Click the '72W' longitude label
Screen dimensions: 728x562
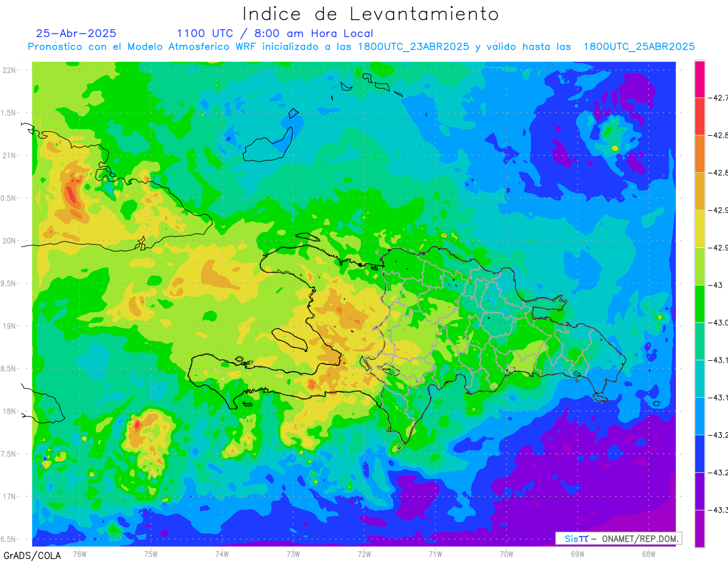point(364,554)
